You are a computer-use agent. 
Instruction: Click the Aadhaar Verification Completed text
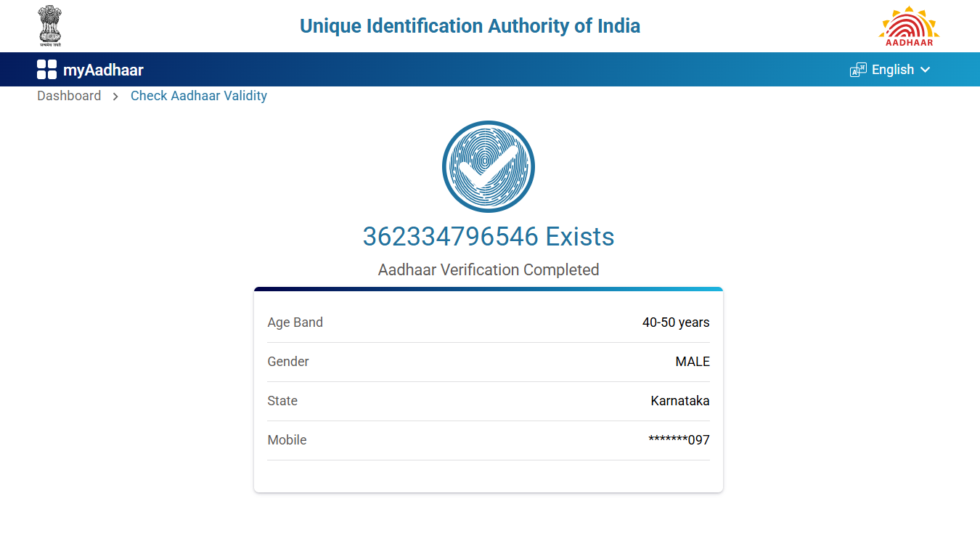click(489, 270)
